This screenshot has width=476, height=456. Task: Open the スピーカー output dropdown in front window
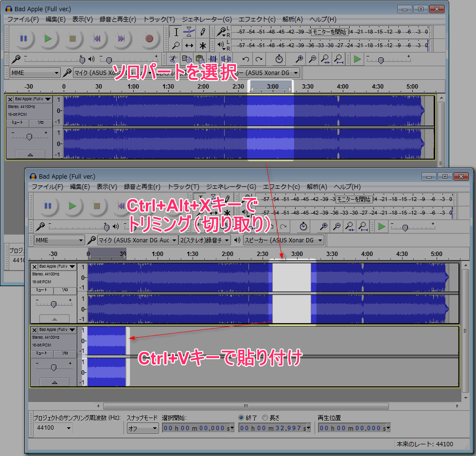click(283, 240)
